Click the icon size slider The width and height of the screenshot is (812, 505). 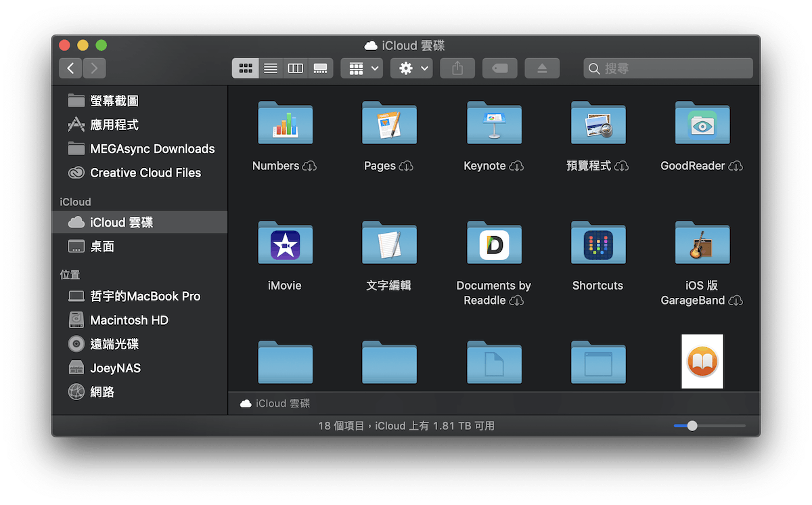click(x=710, y=426)
